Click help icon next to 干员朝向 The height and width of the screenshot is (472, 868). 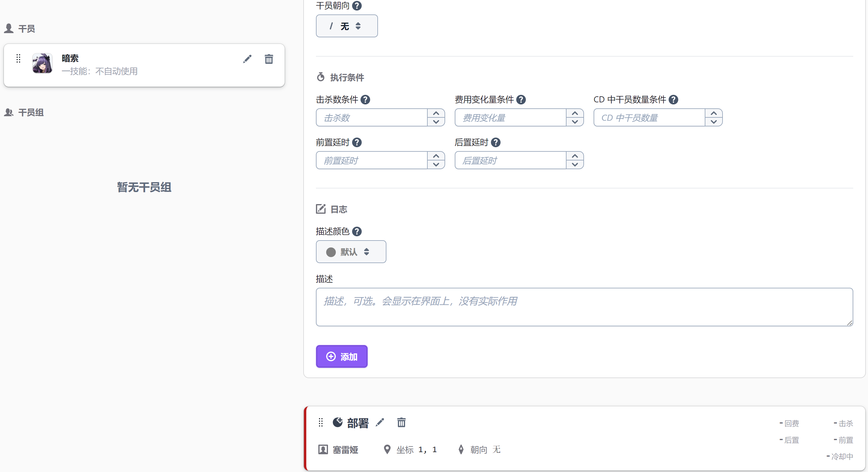[357, 6]
